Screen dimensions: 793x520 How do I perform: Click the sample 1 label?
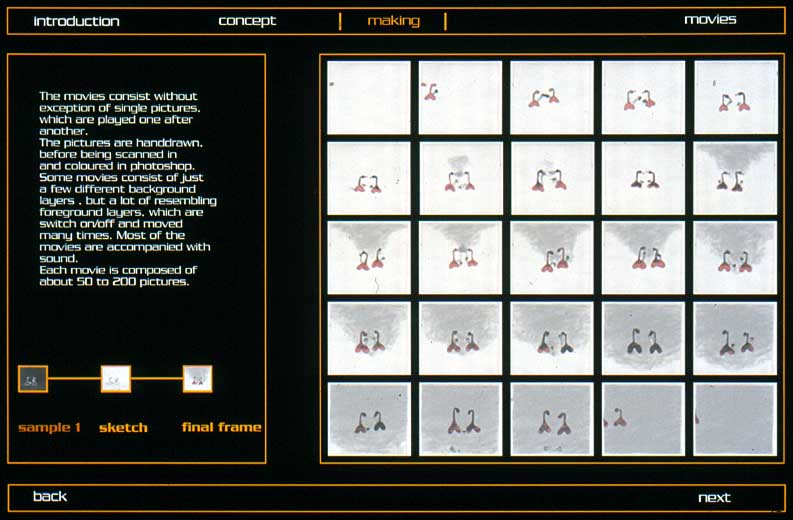[50, 428]
